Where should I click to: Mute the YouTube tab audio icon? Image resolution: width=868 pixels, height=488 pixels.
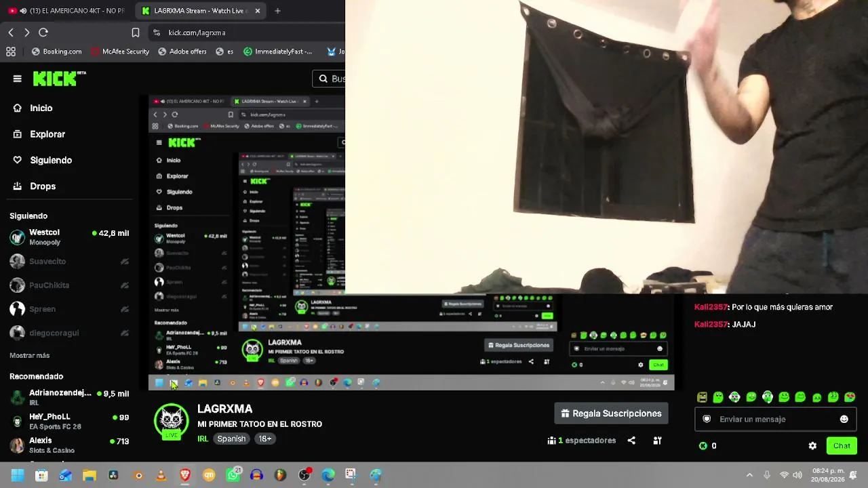pos(24,11)
